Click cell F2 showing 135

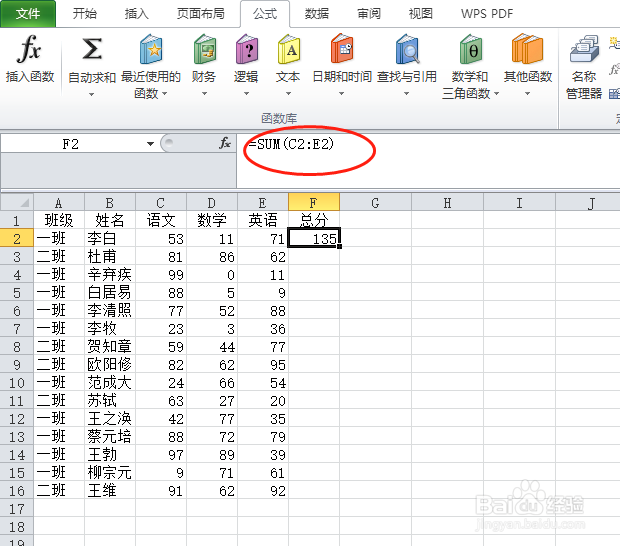point(314,238)
